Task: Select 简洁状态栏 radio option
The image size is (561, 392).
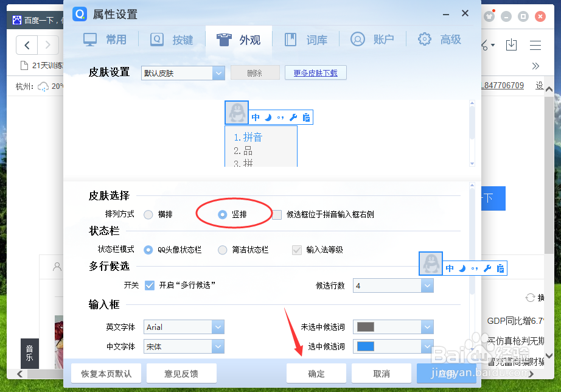Action: tap(222, 250)
